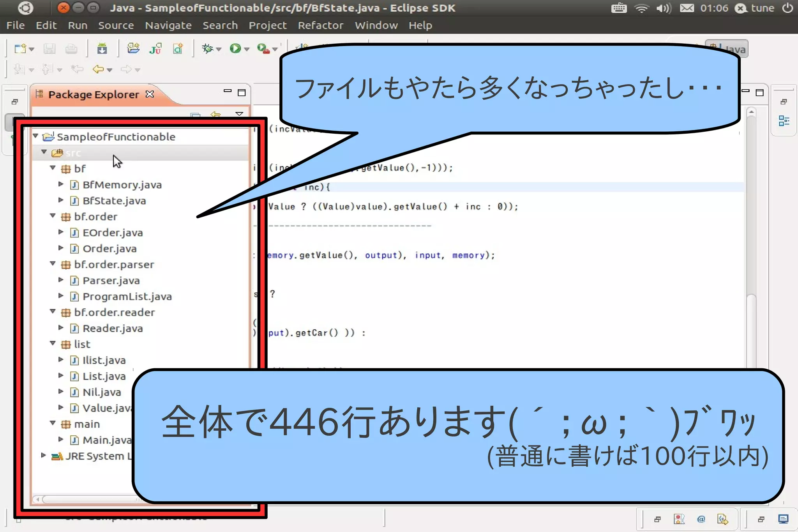Click the Print toolbar icon
Viewport: 798px width, 532px height.
tap(71, 49)
